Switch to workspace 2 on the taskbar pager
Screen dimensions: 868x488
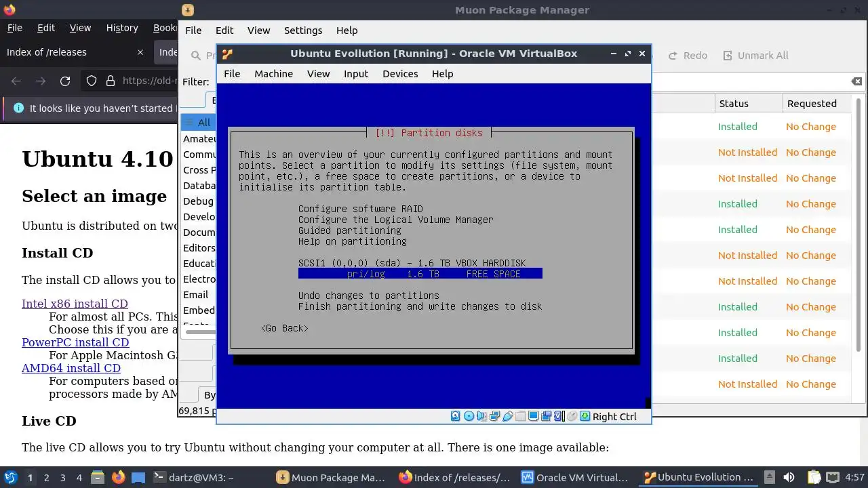click(47, 477)
